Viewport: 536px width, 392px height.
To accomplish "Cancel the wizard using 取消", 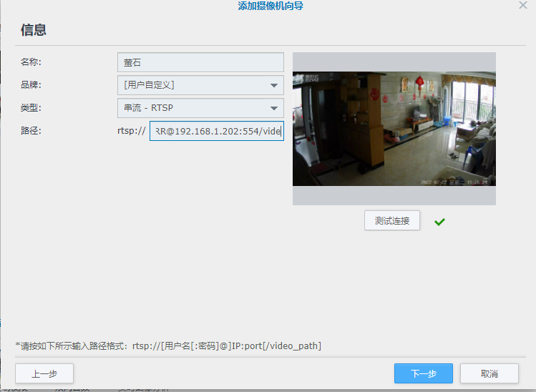I will tap(489, 373).
